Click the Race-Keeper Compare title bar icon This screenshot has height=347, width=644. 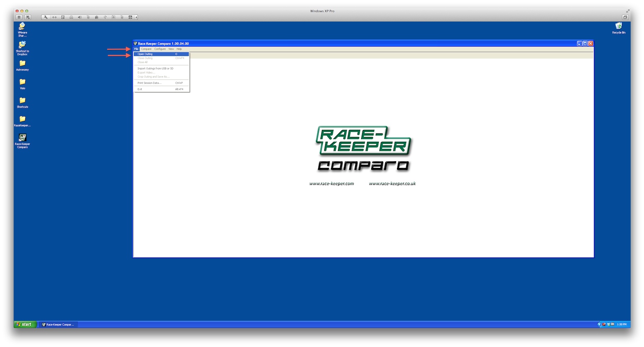pyautogui.click(x=135, y=43)
